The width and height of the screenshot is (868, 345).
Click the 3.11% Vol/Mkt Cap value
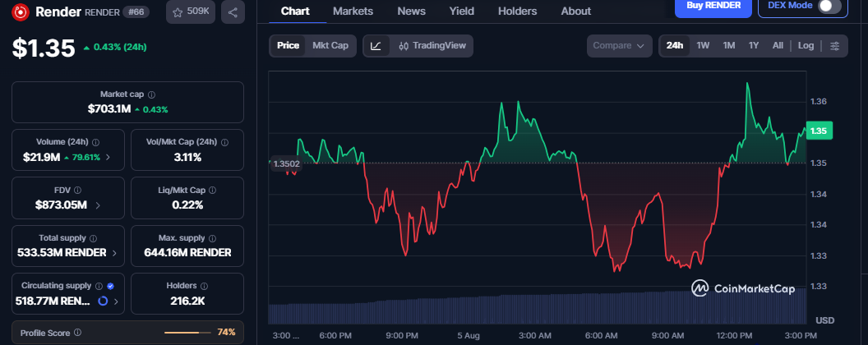click(x=187, y=158)
